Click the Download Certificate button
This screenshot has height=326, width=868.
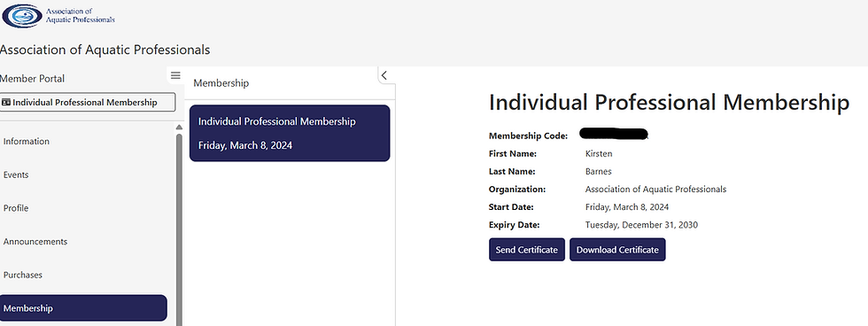tap(617, 250)
